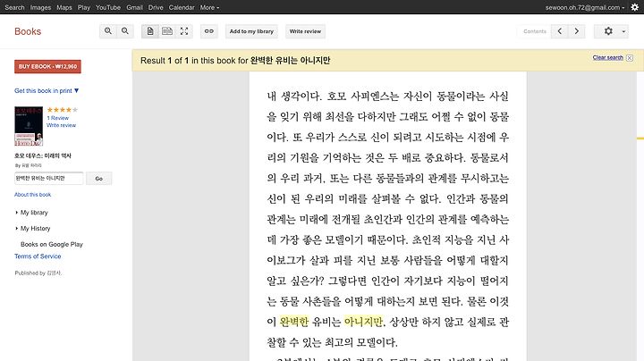
Task: Open Play in the top Google bar
Action: tap(84, 7)
